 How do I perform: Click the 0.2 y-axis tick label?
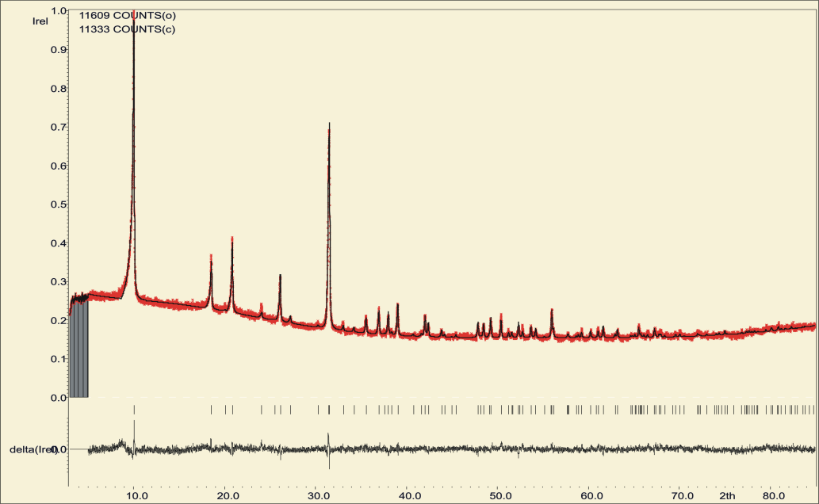tap(59, 320)
